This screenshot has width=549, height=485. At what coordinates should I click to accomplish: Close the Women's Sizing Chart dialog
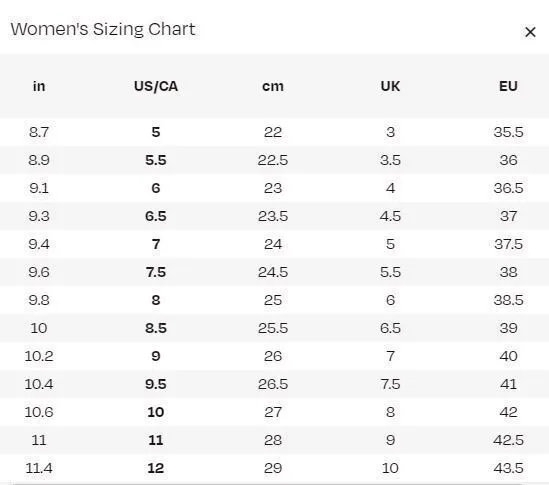530,32
